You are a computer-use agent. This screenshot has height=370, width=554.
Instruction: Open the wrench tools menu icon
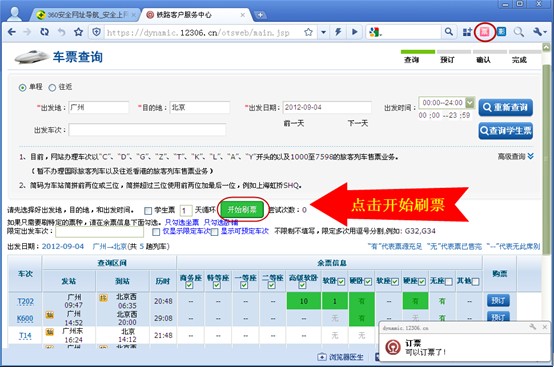(x=540, y=32)
